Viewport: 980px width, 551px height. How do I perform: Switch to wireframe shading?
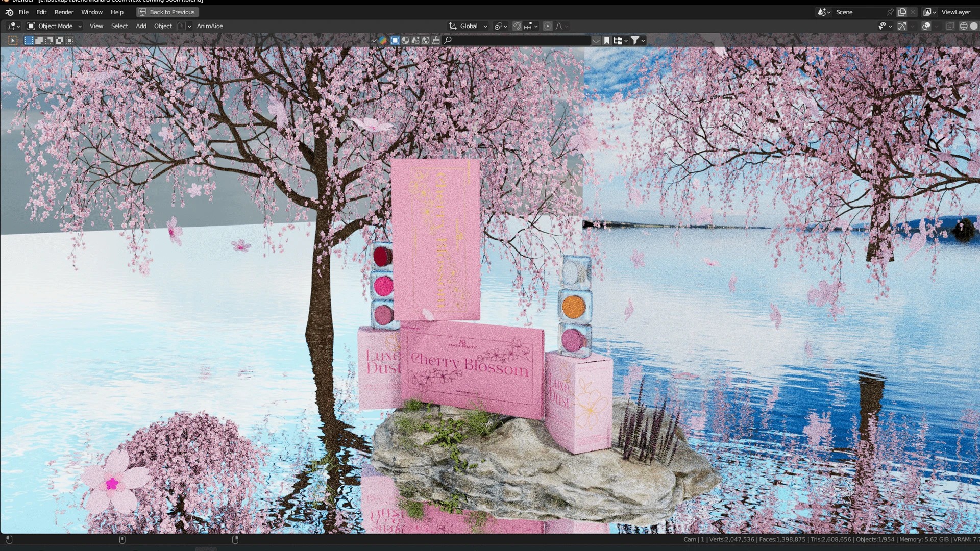tap(963, 26)
